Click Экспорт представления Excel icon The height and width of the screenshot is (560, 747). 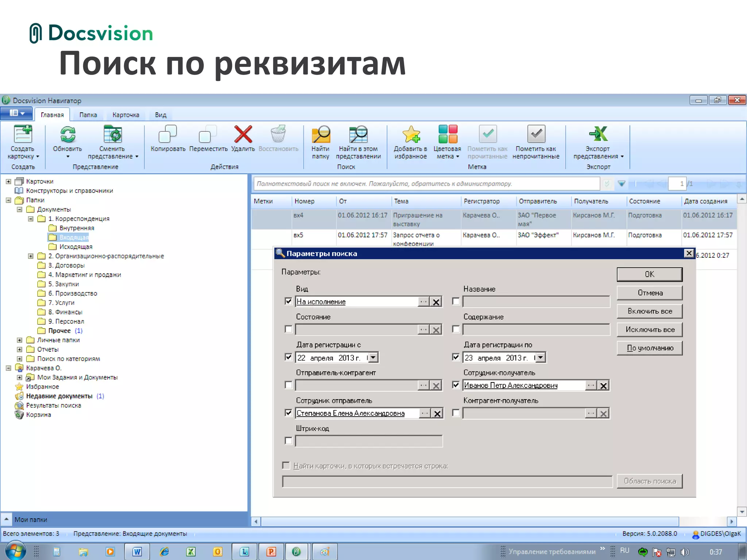[x=598, y=134]
